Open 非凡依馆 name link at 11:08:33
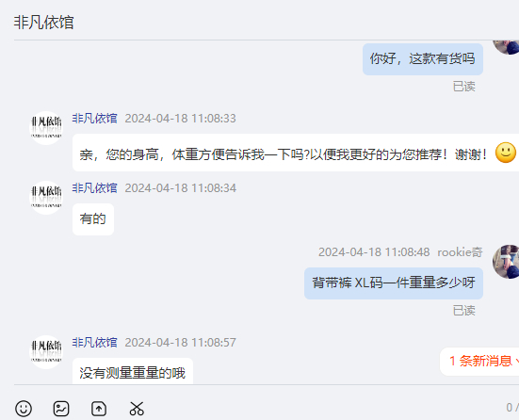 tap(95, 118)
